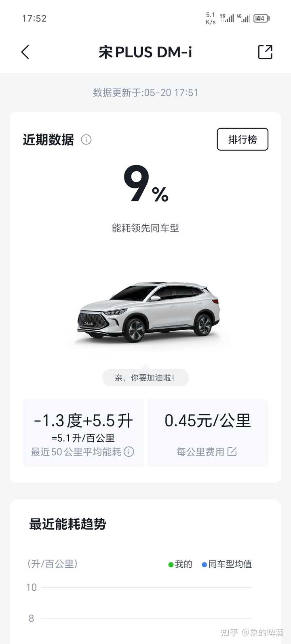Viewport: 291px width, 644px height.
Task: Tap info icon next to 最近50公里平均能耗
Action: click(x=129, y=452)
